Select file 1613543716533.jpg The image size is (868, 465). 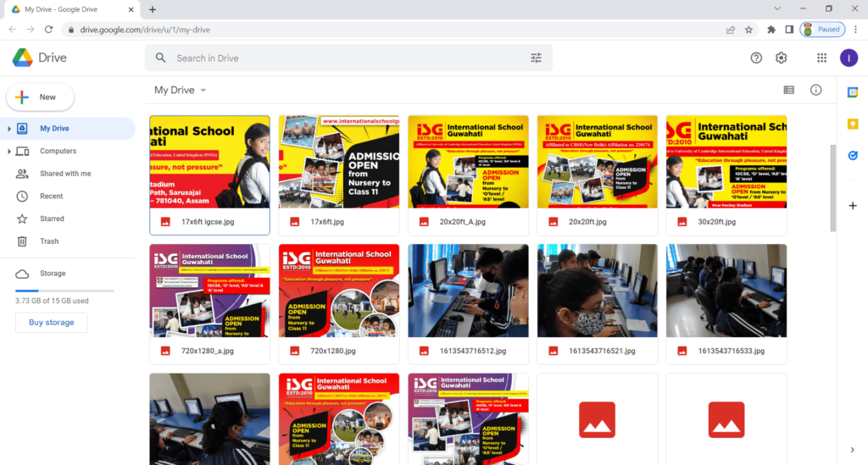point(726,304)
